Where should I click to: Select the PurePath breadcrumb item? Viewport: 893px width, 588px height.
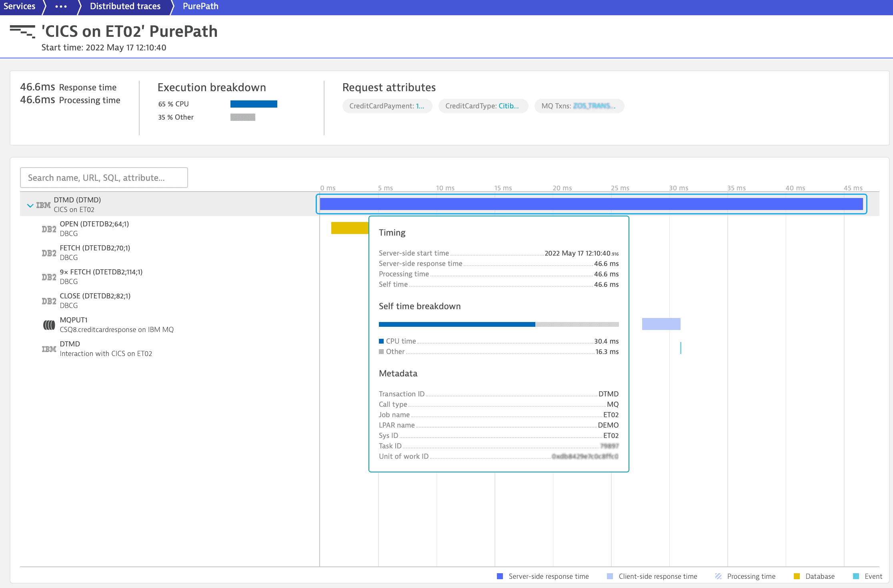(200, 6)
